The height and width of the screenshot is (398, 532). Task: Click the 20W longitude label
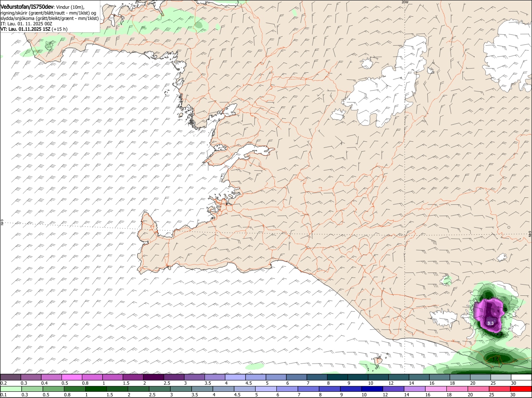[405, 2]
